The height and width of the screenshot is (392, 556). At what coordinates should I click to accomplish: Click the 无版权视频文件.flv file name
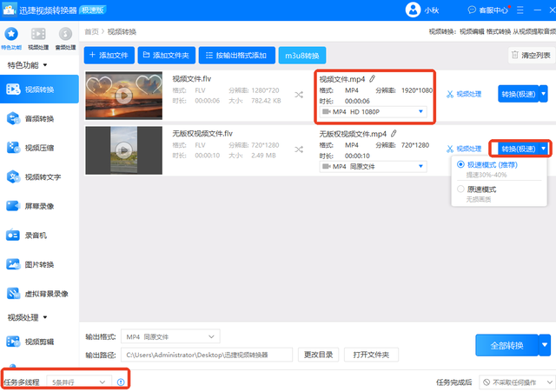point(202,133)
